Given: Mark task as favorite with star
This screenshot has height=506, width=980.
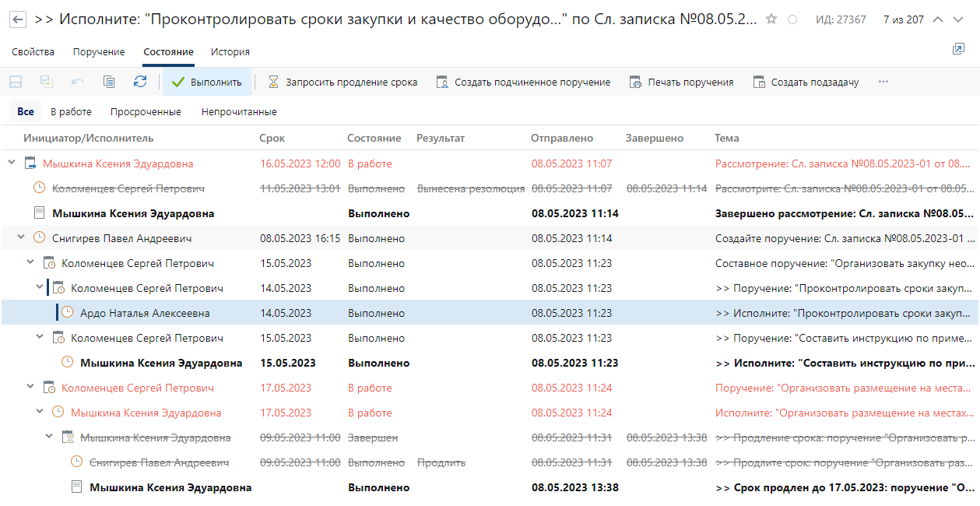Looking at the screenshot, I should (x=771, y=19).
